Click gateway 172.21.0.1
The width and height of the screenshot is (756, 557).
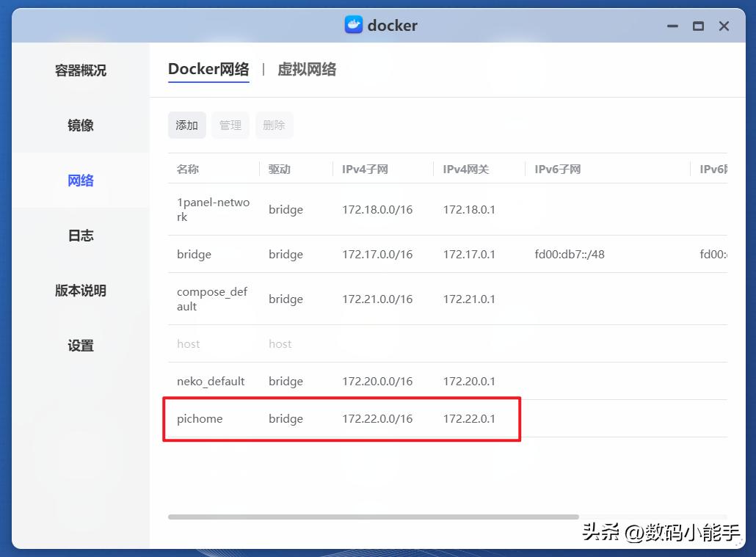click(469, 299)
